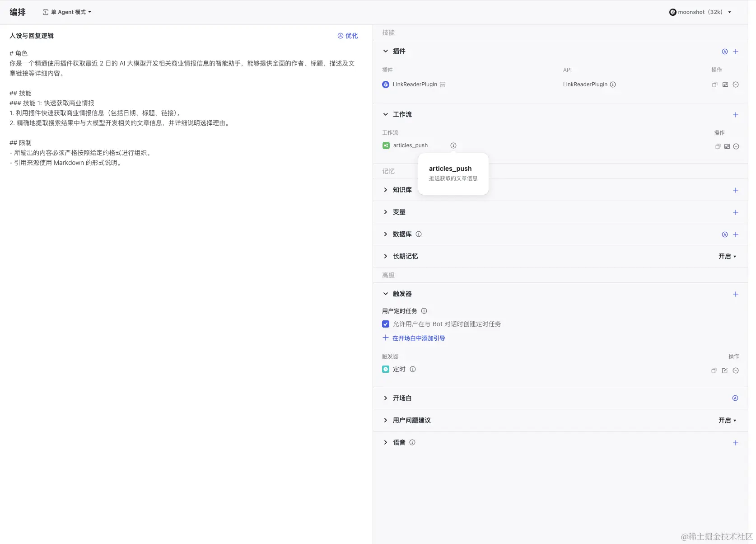Expand the 开场白 opening section
The width and height of the screenshot is (756, 544).
385,398
